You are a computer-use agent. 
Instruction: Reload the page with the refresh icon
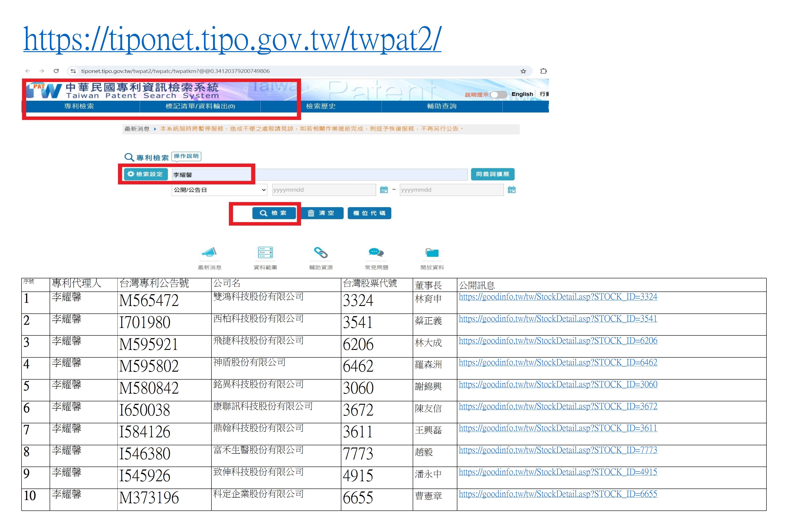[x=56, y=71]
